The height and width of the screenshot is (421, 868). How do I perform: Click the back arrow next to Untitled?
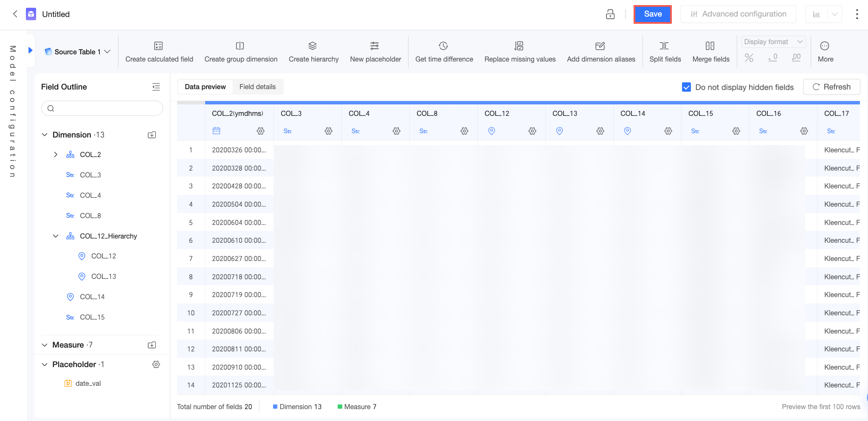point(15,14)
